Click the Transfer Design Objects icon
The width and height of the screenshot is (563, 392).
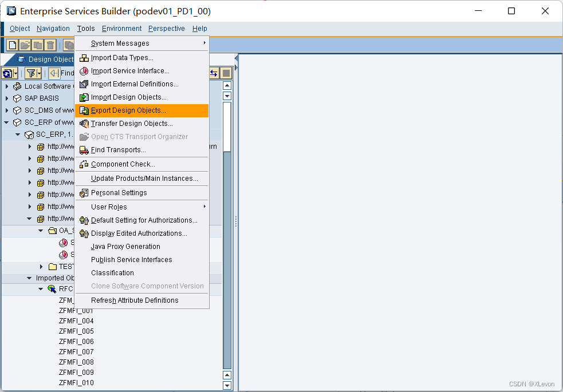pos(84,124)
